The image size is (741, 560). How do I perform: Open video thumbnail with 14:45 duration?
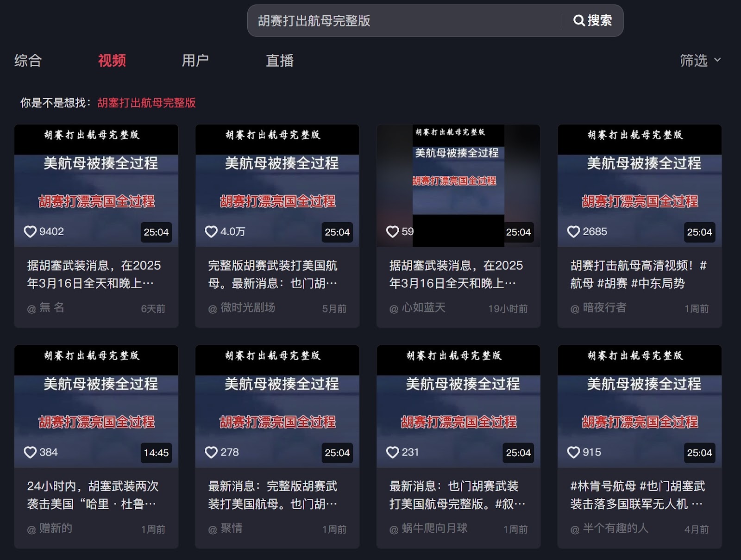click(96, 406)
